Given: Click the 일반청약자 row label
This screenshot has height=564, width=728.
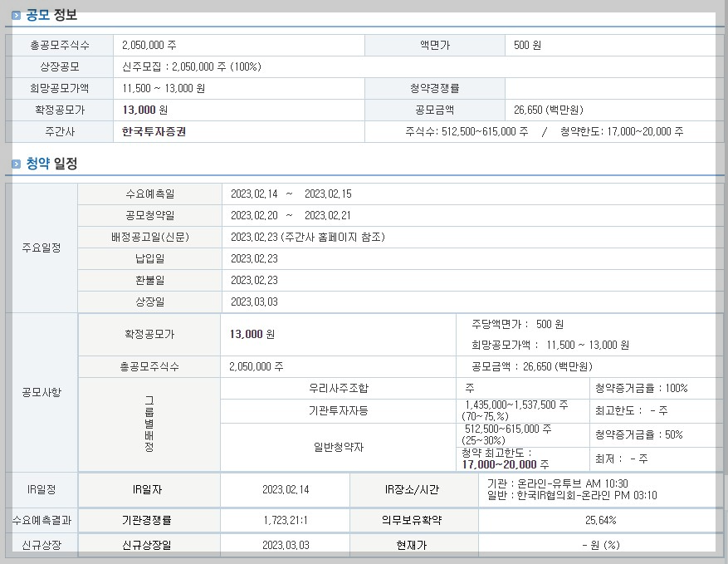Looking at the screenshot, I should pyautogui.click(x=339, y=448).
